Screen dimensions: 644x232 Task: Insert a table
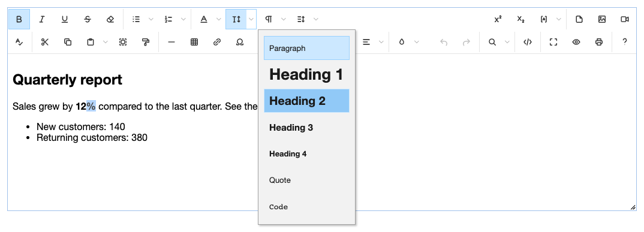(x=194, y=42)
